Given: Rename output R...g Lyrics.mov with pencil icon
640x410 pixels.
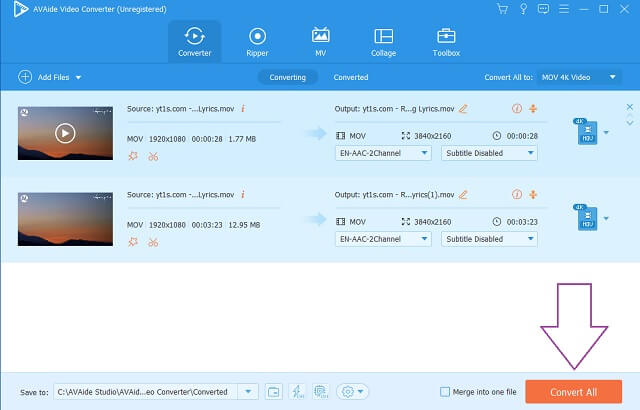Looking at the screenshot, I should pyautogui.click(x=463, y=109).
